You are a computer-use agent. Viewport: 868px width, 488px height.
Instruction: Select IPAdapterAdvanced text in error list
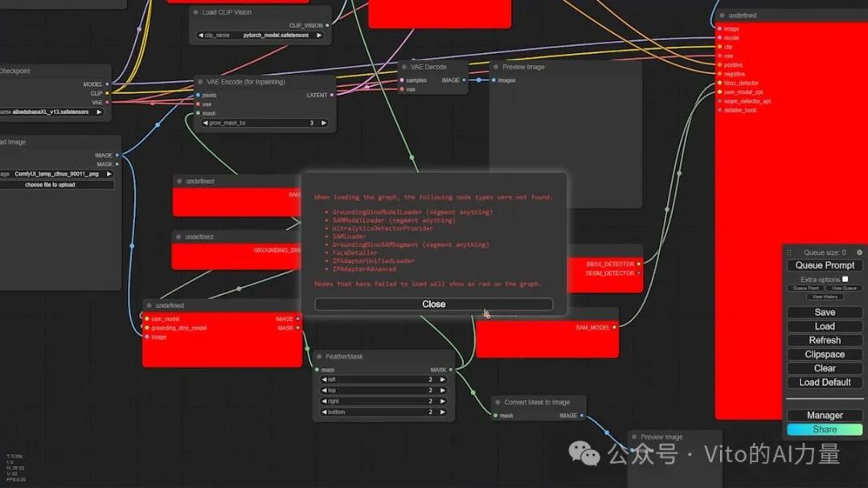pyautogui.click(x=364, y=269)
